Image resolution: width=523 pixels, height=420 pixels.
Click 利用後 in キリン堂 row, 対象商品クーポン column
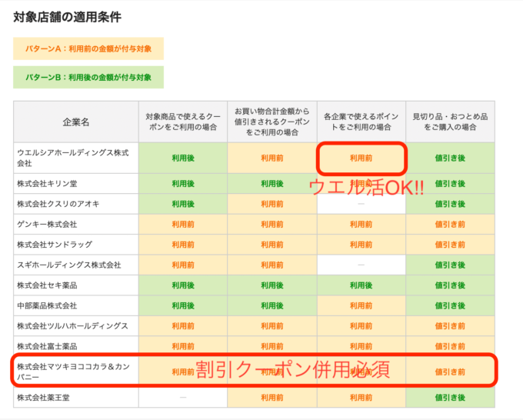coord(183,184)
